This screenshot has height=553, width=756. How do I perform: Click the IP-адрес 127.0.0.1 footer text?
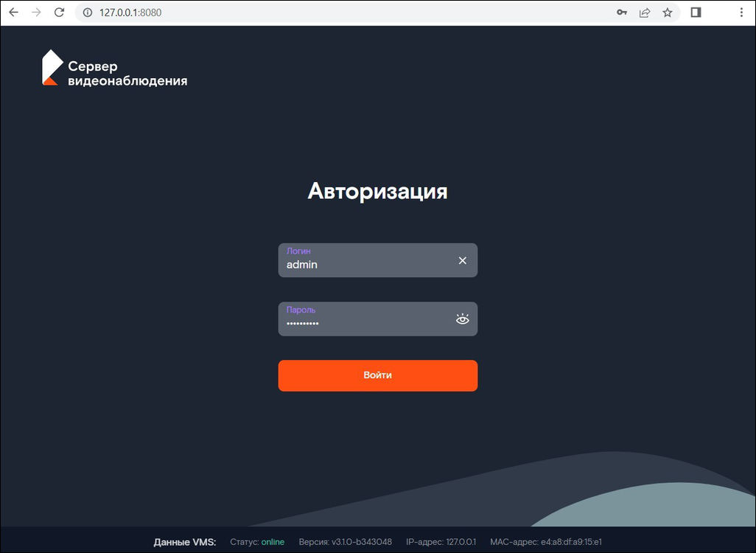tap(441, 542)
